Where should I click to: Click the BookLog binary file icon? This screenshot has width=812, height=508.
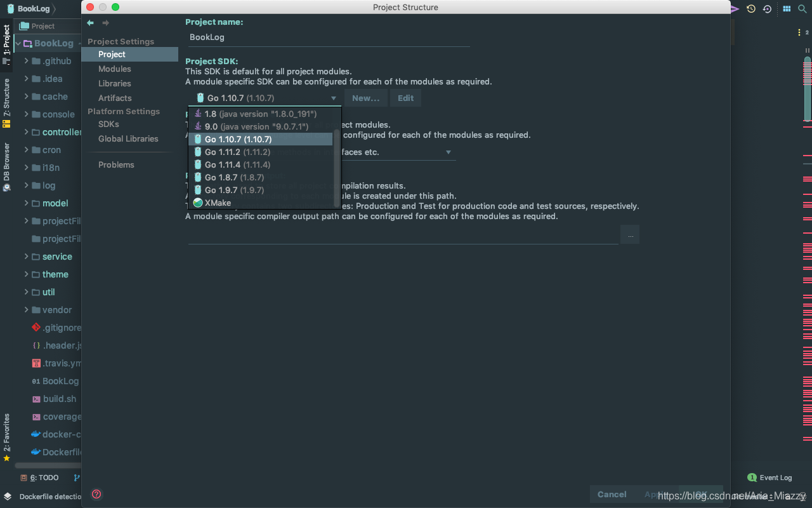(x=36, y=381)
